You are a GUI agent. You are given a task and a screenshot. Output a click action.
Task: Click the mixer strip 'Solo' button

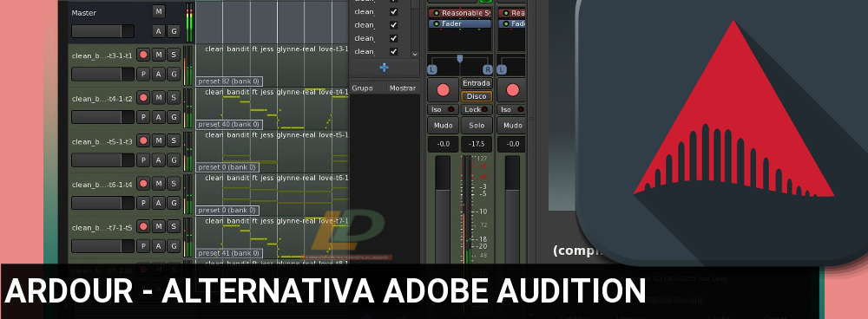(477, 126)
